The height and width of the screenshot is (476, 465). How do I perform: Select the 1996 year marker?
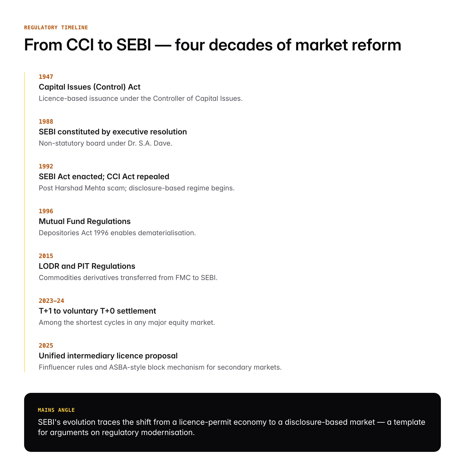click(46, 211)
